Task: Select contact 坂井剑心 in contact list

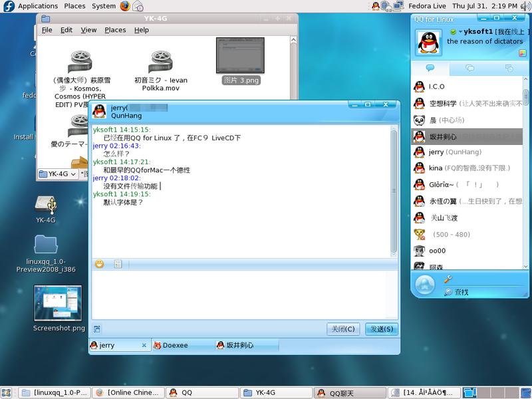Action: (467, 137)
